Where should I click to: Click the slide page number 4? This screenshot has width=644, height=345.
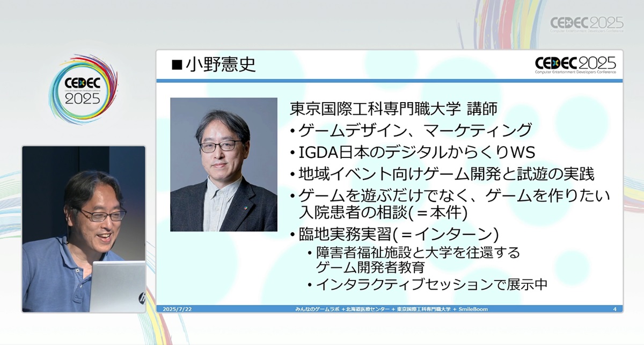click(x=614, y=309)
